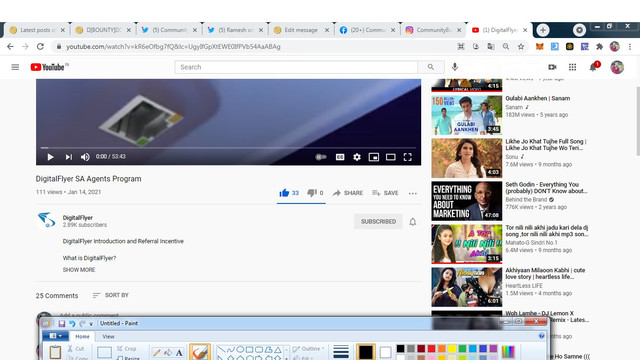Focus the YouTube search box
Viewport: 640px width, 360px height.
point(296,67)
